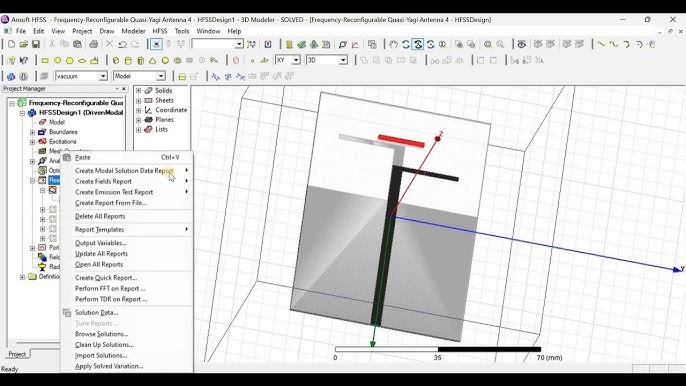Image resolution: width=686 pixels, height=386 pixels.
Task: Open the Report Templates submenu
Action: [x=127, y=230]
